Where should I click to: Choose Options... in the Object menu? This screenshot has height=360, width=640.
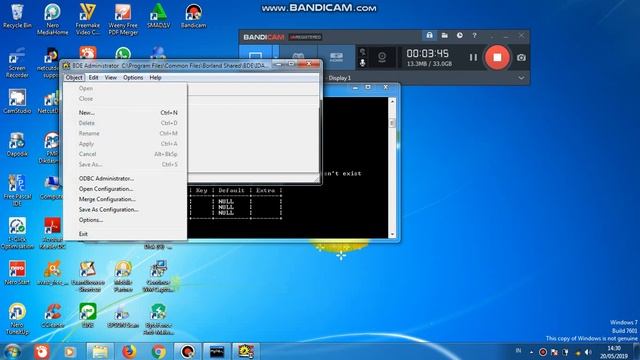click(125, 220)
